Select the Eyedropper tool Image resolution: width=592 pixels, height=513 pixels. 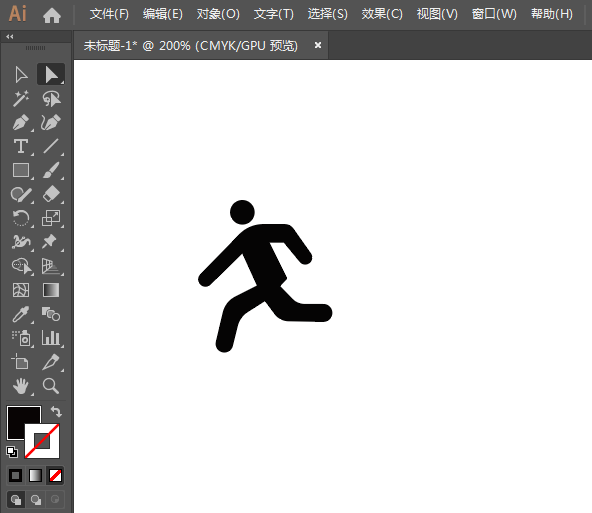[21, 314]
